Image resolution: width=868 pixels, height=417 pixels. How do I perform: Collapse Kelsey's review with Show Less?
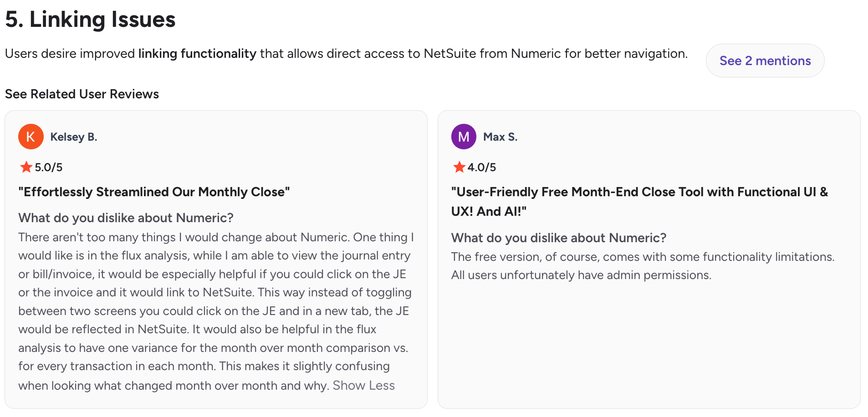click(363, 385)
